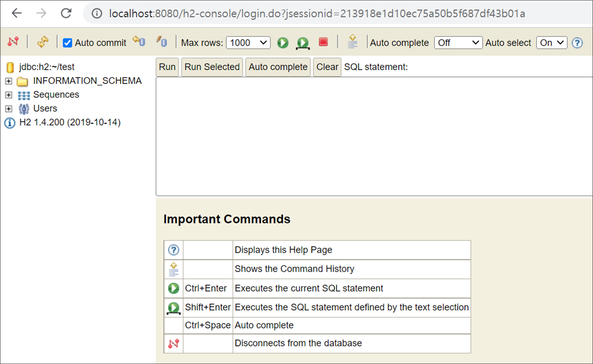Click help icon in Important Commands table

click(174, 250)
